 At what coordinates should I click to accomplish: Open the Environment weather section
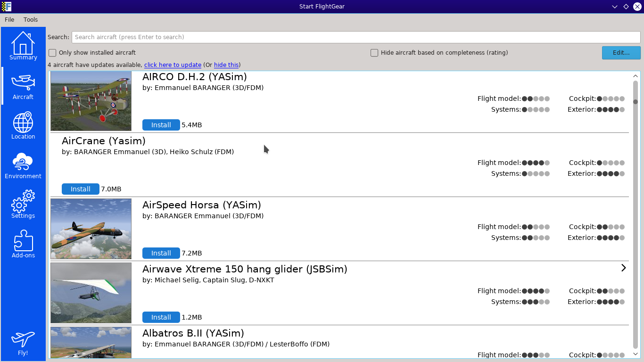point(23,165)
